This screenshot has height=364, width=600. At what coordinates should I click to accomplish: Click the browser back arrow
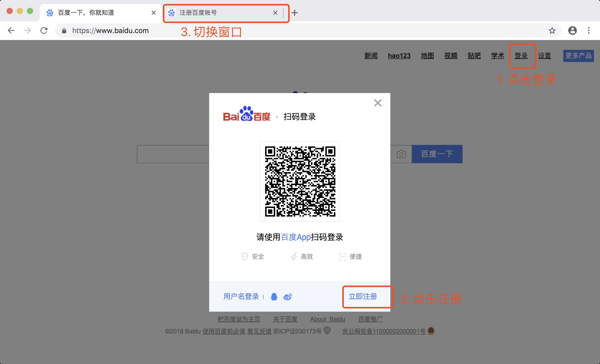[x=11, y=31]
